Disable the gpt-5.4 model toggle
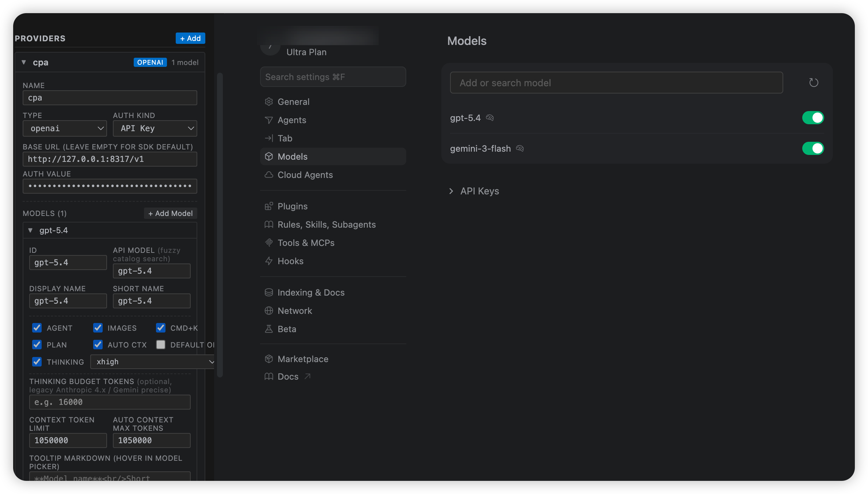This screenshot has width=868, height=494. [813, 118]
